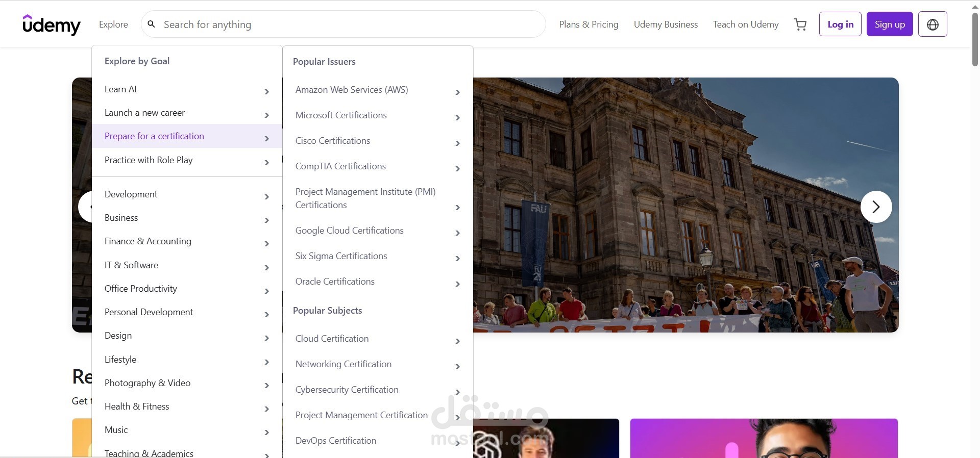
Task: Open Teach on Udemy link
Action: (x=746, y=24)
